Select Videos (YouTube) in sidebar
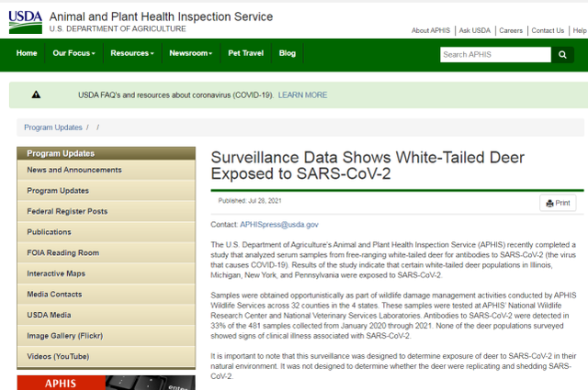Screen dimensions: 588x390 [x=107, y=356]
